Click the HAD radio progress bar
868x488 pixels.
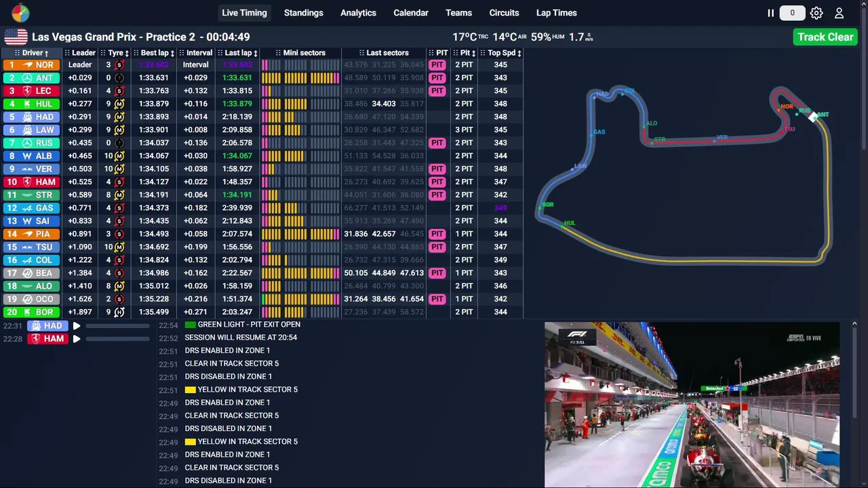tap(117, 326)
